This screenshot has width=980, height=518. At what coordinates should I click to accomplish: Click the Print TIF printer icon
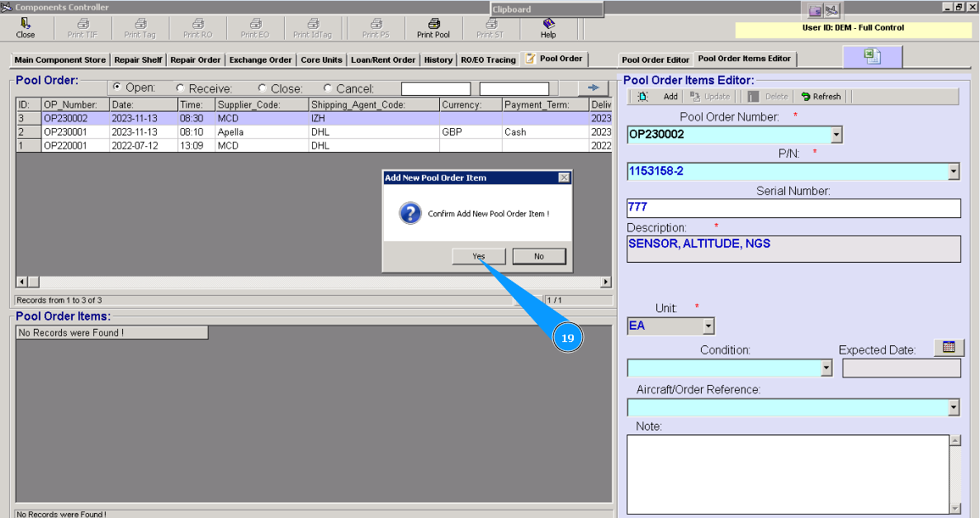tap(83, 24)
